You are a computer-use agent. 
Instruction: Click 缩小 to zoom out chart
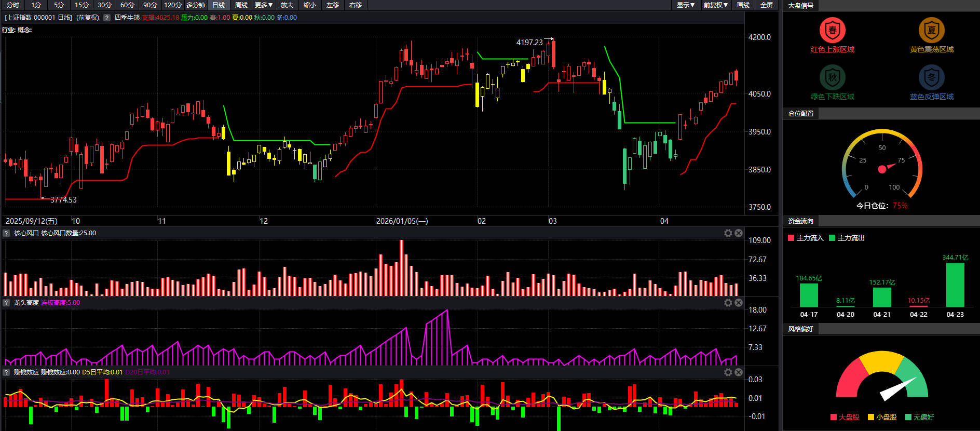[x=310, y=5]
